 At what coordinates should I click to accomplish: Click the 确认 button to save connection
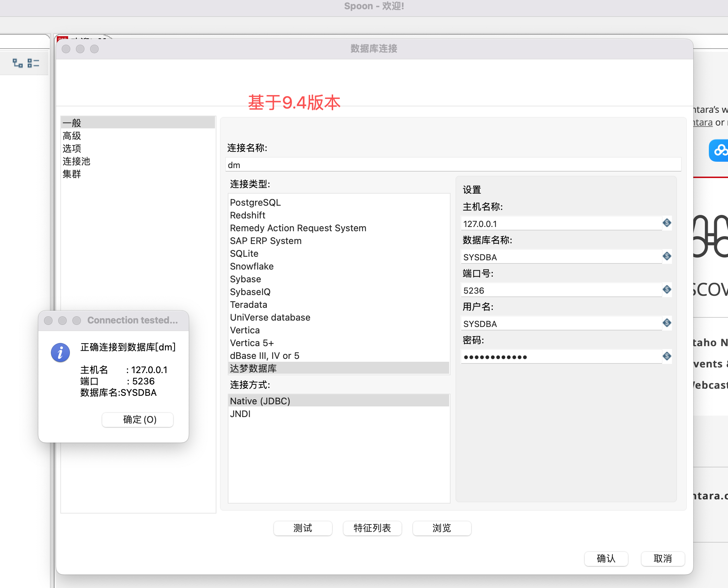pos(606,559)
